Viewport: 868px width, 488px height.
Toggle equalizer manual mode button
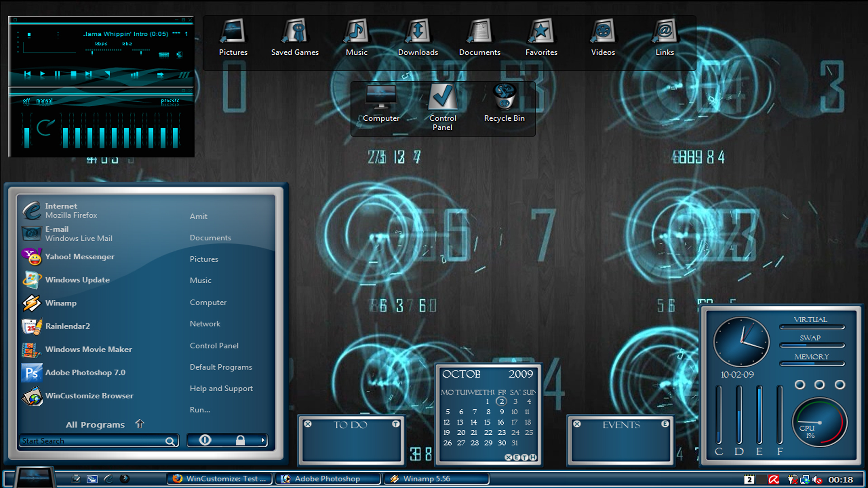tap(44, 101)
